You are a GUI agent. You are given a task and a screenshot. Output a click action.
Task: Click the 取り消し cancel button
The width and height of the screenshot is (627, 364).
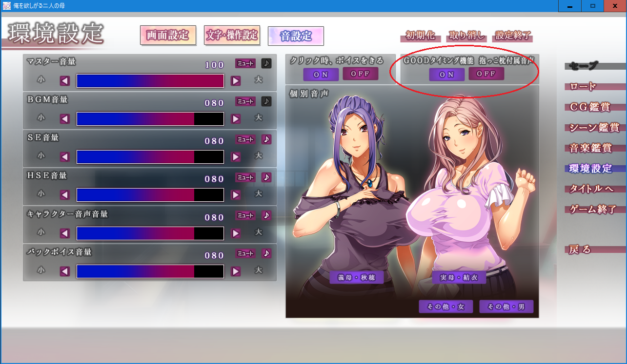(465, 36)
